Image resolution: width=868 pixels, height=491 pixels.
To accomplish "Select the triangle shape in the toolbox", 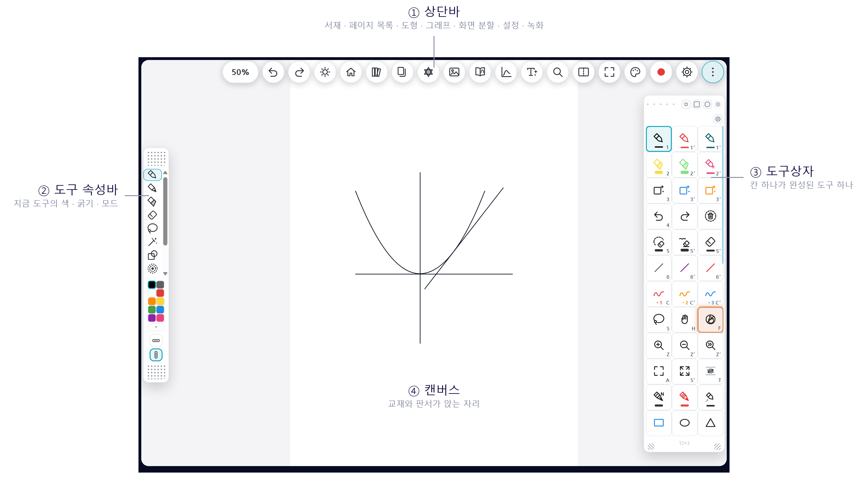I will point(710,423).
